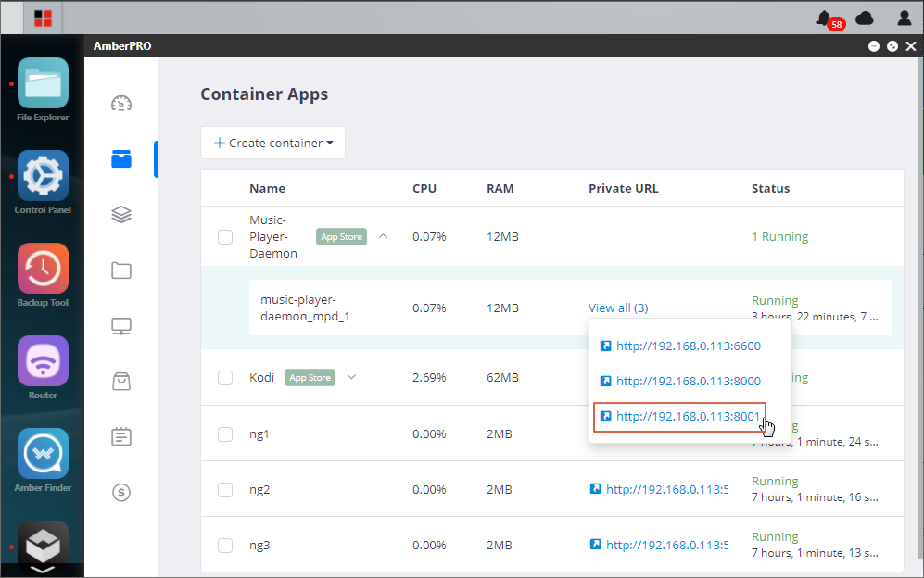Open the dollar sign sidebar icon
The image size is (924, 578).
121,492
